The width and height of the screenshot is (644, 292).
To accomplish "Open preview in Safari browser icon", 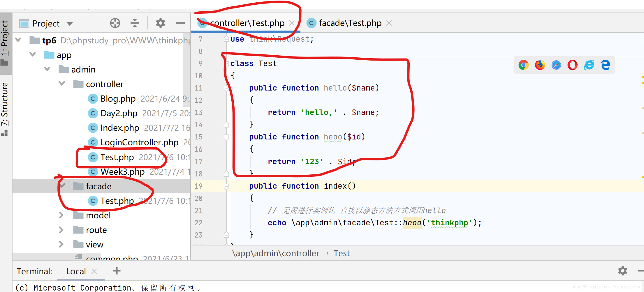I will [556, 65].
